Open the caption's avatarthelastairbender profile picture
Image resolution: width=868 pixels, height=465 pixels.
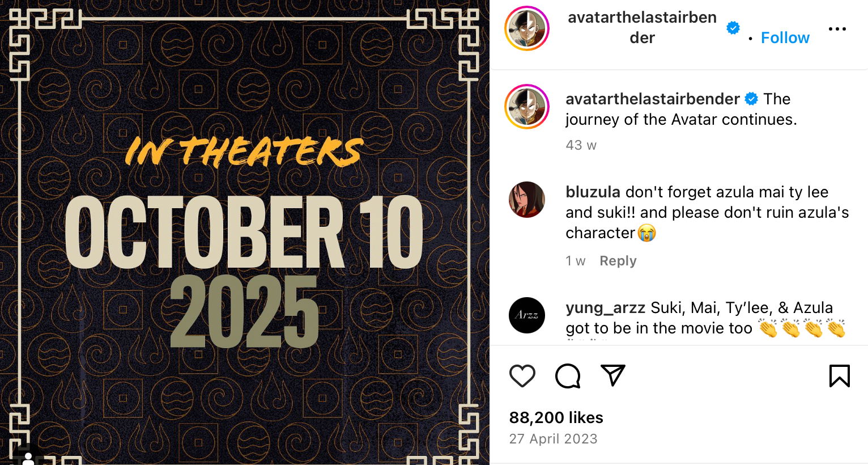[527, 107]
